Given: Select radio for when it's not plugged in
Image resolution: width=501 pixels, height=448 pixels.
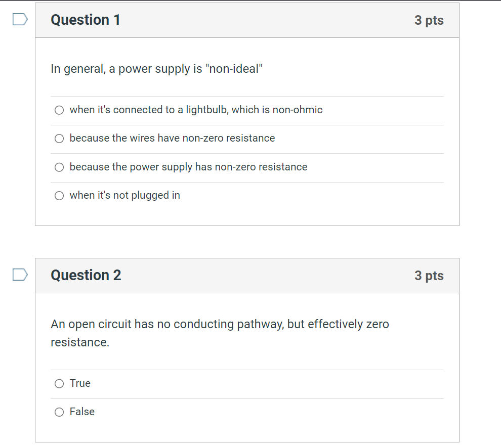Looking at the screenshot, I should pos(59,196).
